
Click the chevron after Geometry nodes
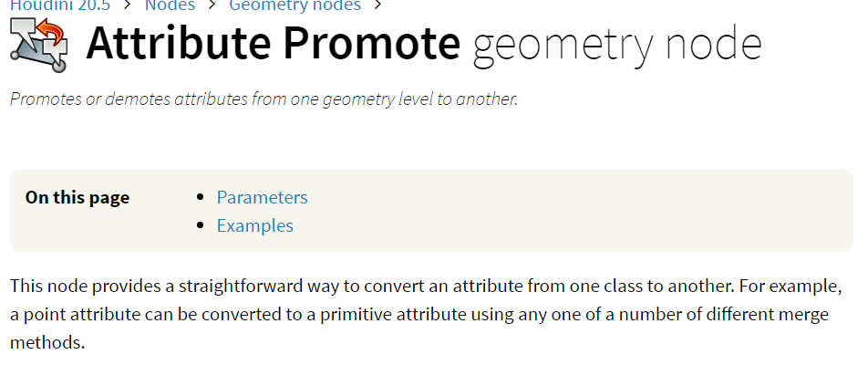378,5
